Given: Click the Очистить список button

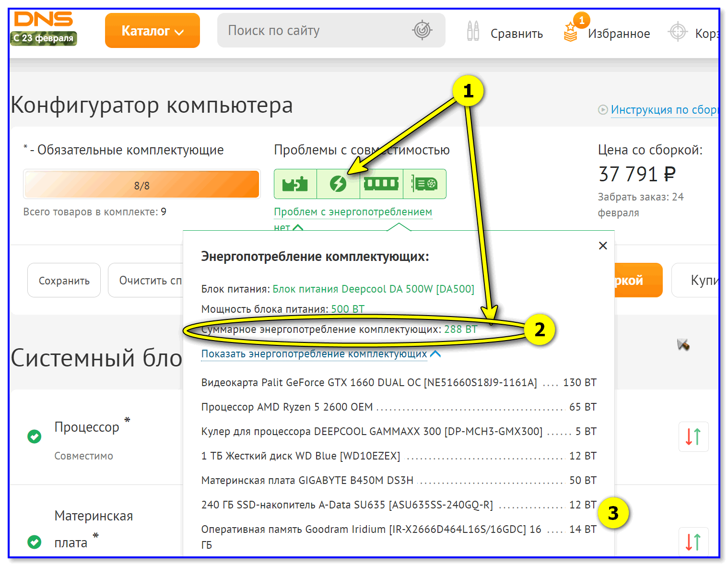Looking at the screenshot, I should 146,280.
